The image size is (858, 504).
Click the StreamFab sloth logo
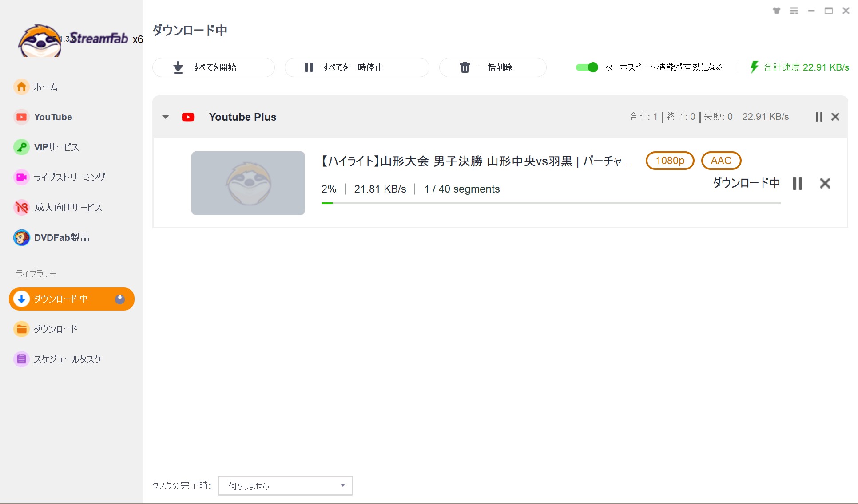pyautogui.click(x=40, y=41)
